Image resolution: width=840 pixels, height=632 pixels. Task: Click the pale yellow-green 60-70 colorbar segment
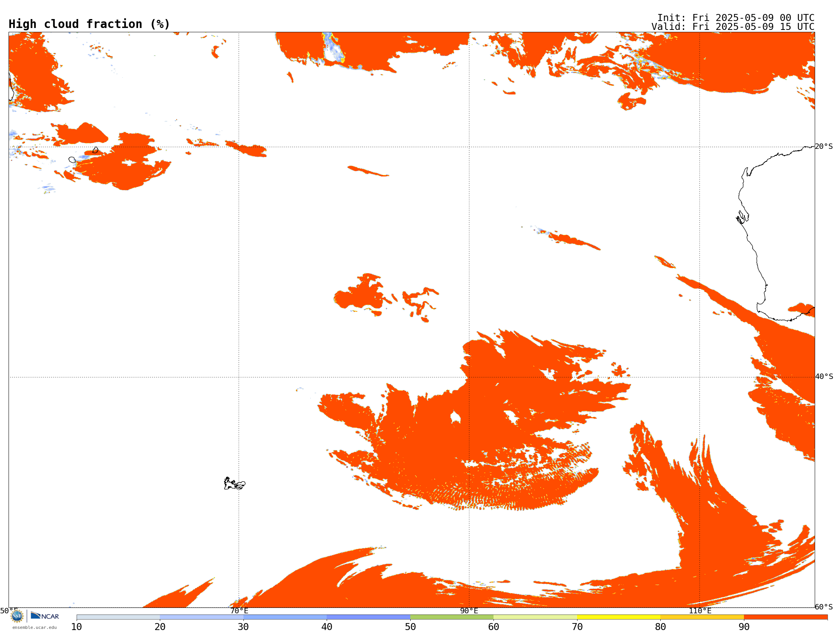pyautogui.click(x=535, y=617)
